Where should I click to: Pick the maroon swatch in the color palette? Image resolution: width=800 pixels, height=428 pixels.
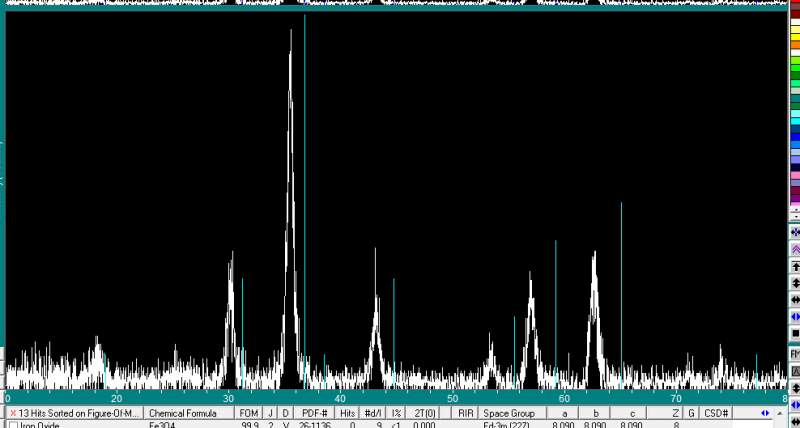[x=794, y=191]
